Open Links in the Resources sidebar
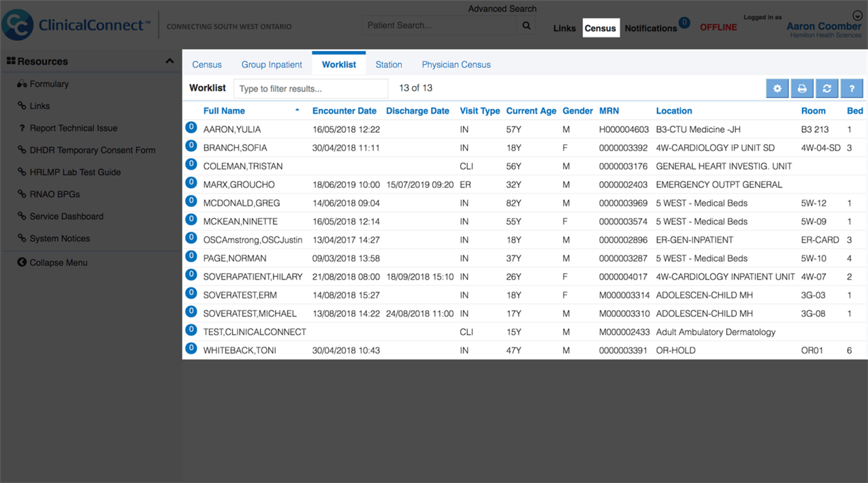The height and width of the screenshot is (483, 868). pos(40,106)
